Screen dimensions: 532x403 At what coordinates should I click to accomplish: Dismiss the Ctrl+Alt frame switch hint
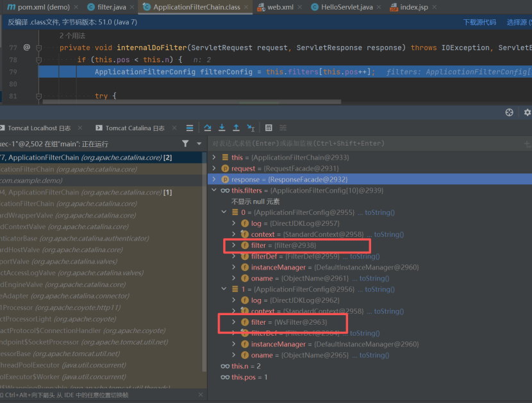pyautogui.click(x=201, y=395)
